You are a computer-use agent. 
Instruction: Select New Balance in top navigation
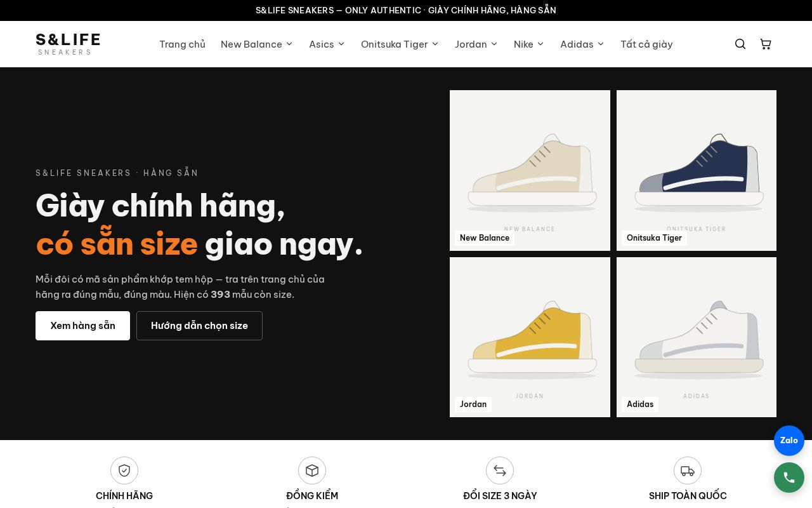(x=251, y=44)
